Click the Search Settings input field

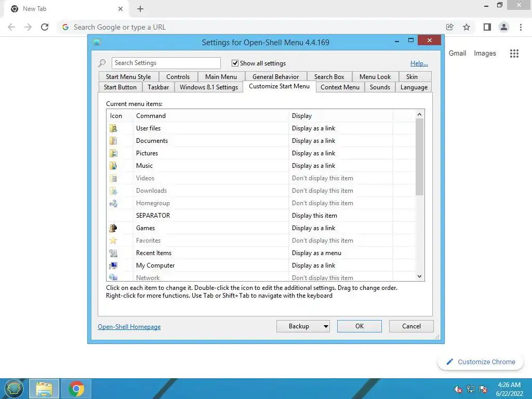(166, 63)
